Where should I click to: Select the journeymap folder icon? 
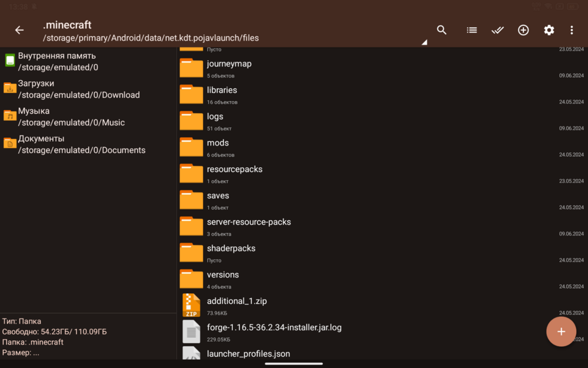click(191, 68)
